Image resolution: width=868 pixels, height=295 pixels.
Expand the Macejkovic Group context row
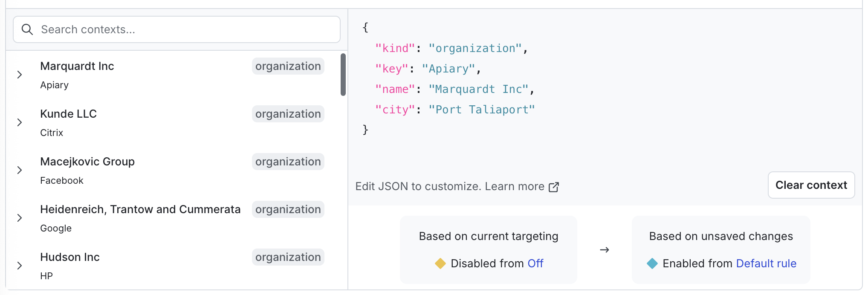(20, 171)
